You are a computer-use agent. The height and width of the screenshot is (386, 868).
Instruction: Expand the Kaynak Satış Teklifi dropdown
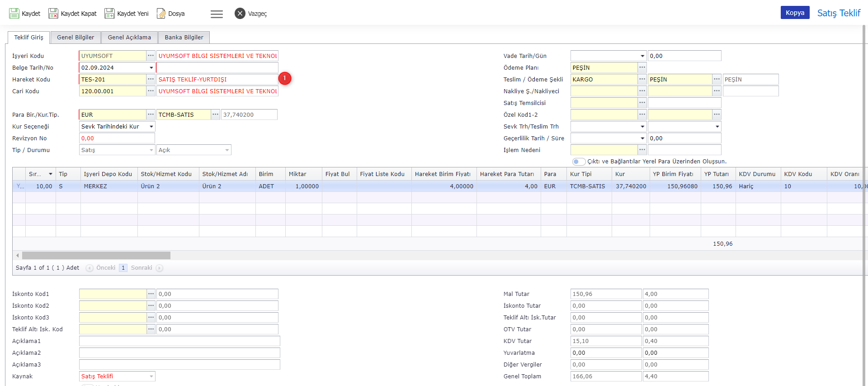click(x=151, y=376)
